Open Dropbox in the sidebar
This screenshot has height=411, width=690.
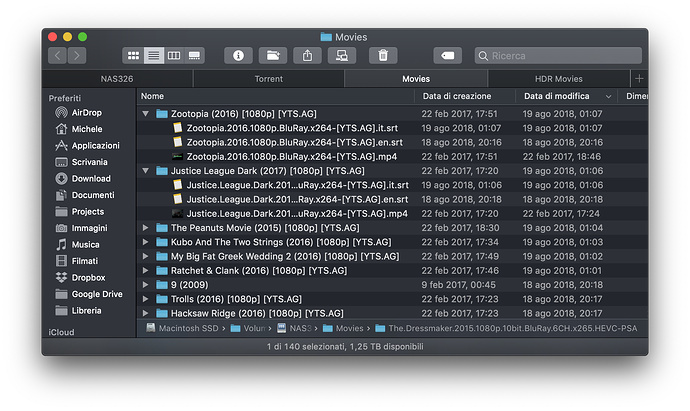click(x=88, y=278)
